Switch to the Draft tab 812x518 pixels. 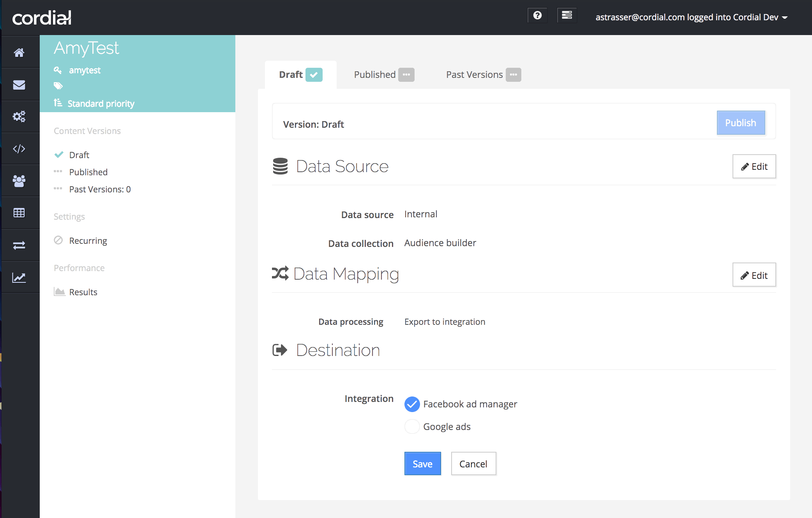click(x=301, y=74)
